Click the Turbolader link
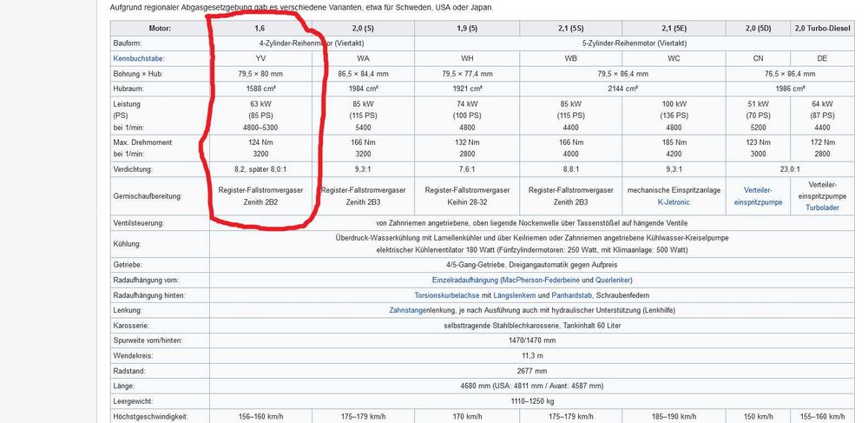Screen dimensions: 868x423 click(822, 208)
